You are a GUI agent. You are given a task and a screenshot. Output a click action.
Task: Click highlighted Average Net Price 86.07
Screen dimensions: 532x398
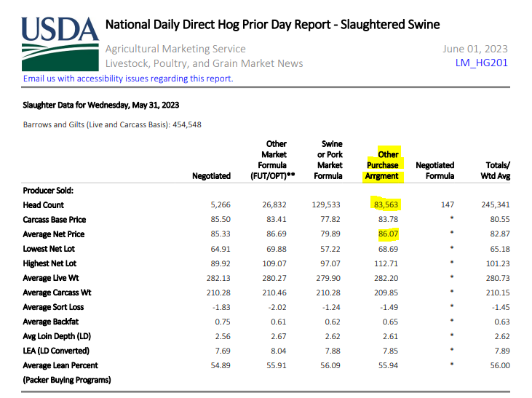coord(388,234)
